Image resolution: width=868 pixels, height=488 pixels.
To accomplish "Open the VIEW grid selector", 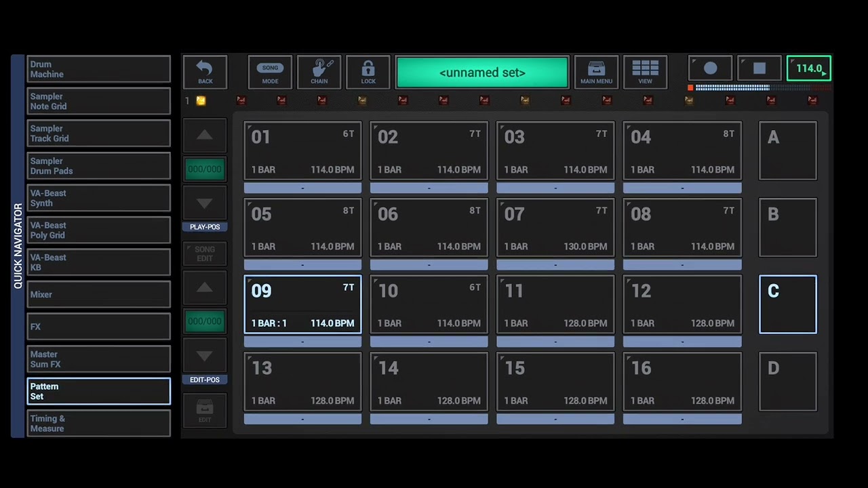I will coord(645,72).
